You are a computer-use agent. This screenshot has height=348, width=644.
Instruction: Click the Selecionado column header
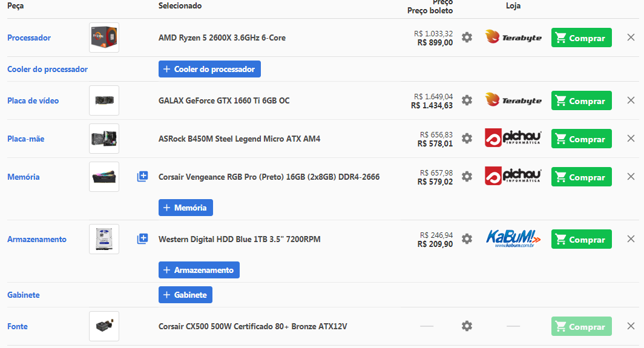(180, 6)
